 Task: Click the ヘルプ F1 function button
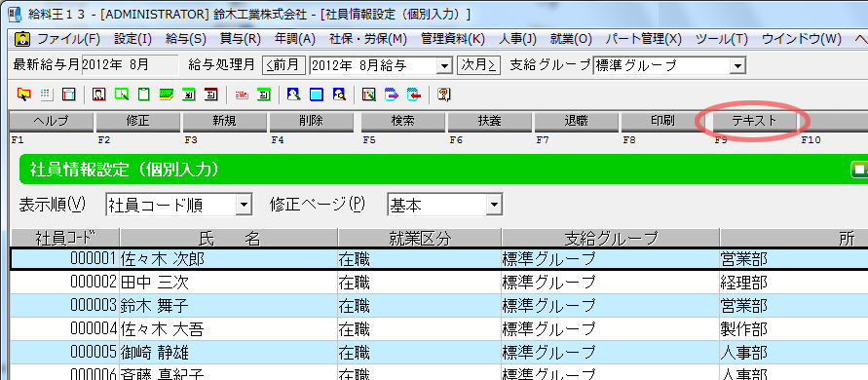click(x=51, y=122)
